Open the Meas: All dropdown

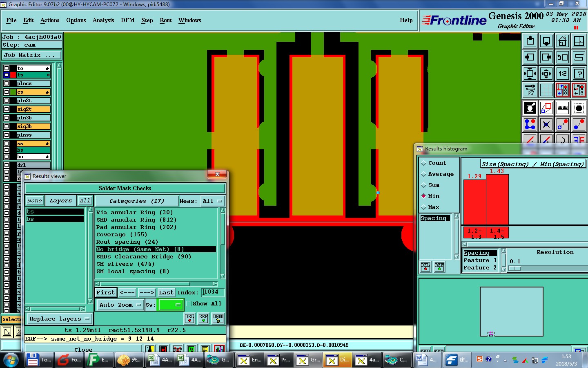coord(213,201)
